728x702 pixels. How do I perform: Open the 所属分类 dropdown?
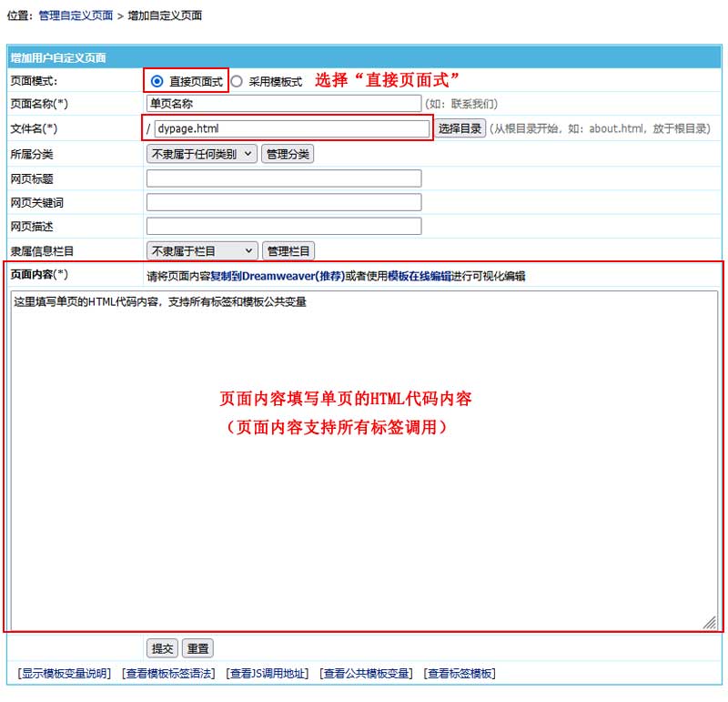coord(202,154)
